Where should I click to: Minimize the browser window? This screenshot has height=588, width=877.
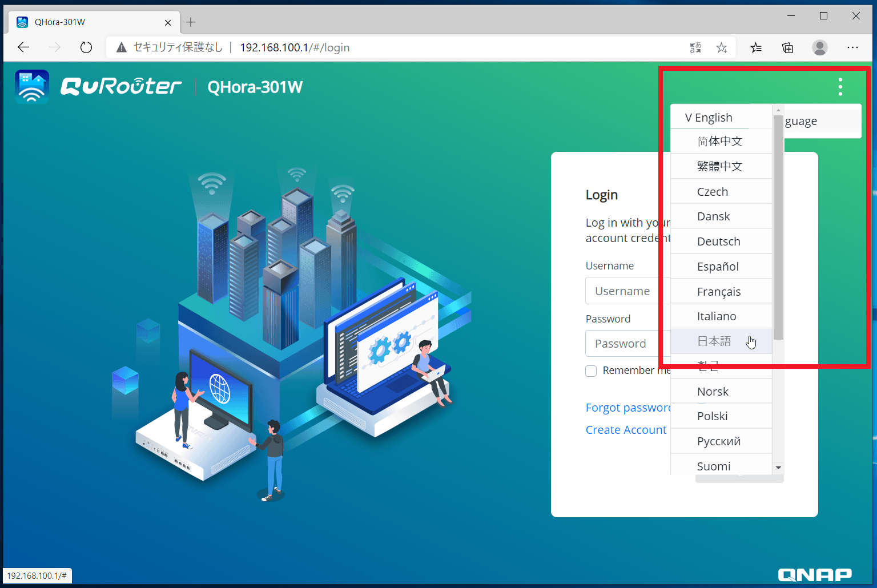tap(791, 16)
